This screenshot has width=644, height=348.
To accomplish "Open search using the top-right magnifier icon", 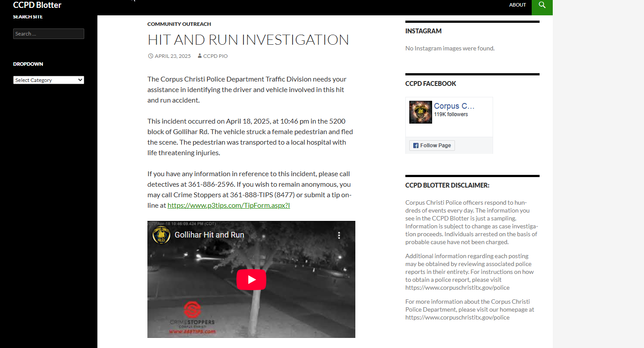I will (542, 5).
